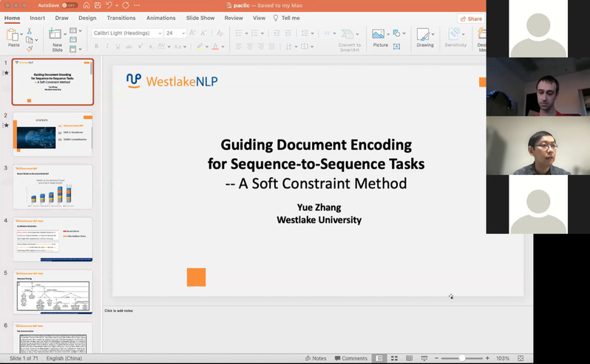The image size is (590, 364).
Task: Toggle the Notes pane in status bar
Action: click(x=316, y=358)
